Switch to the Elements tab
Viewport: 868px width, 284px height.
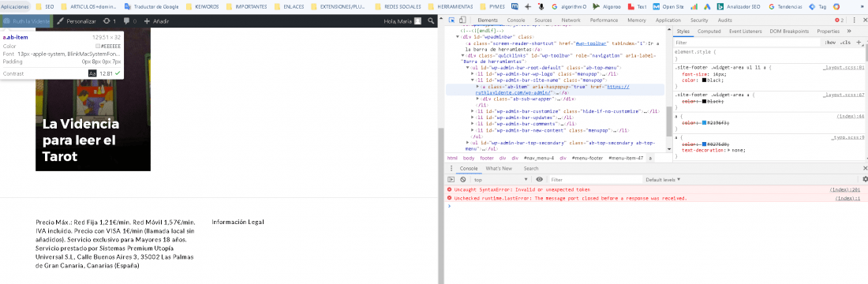coord(488,21)
